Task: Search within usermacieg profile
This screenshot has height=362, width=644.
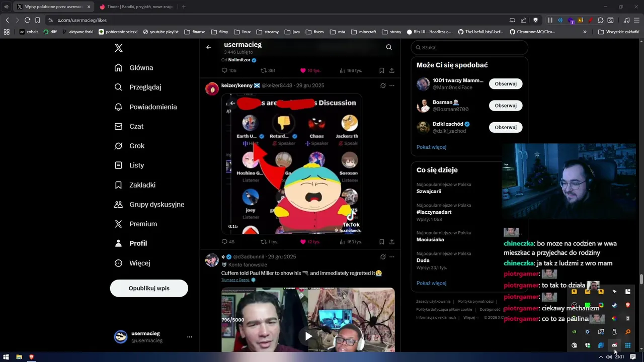Action: click(389, 47)
